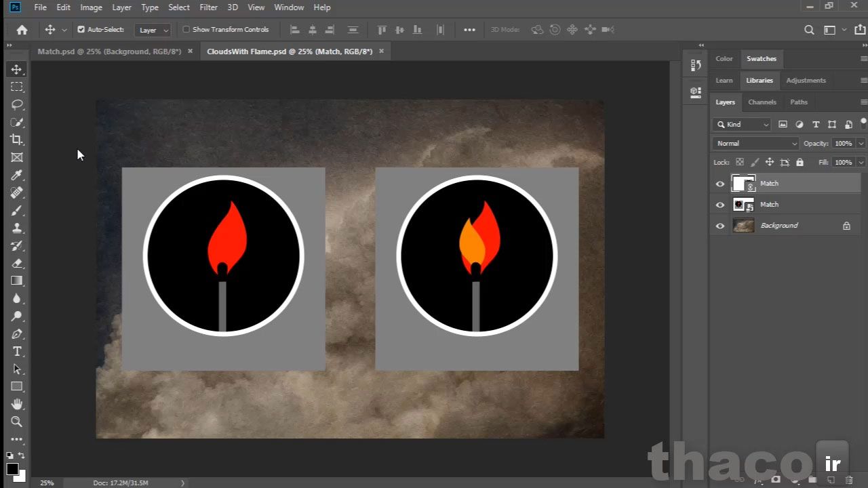This screenshot has width=868, height=488.
Task: Open the Auto-Select Layer dropdown
Action: click(153, 30)
